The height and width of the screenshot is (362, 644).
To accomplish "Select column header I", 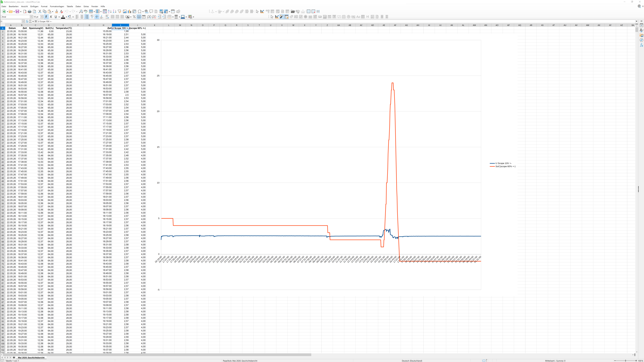I will coord(121,25).
